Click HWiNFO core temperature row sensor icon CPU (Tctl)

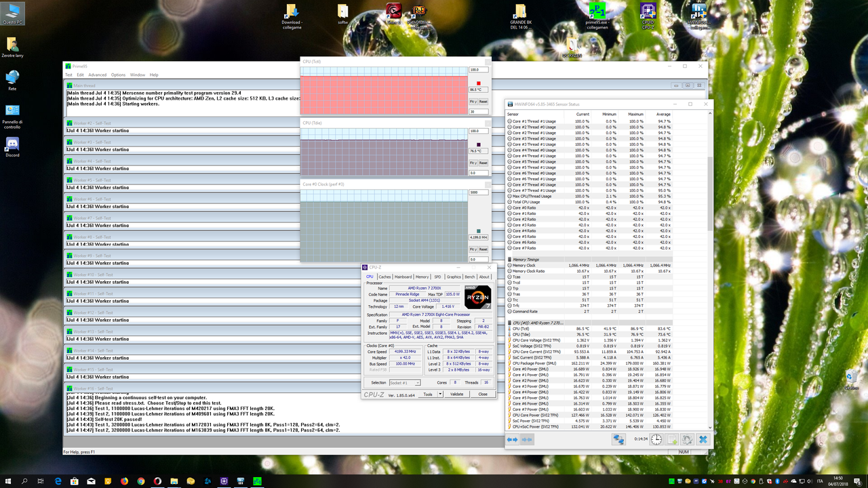tap(510, 329)
